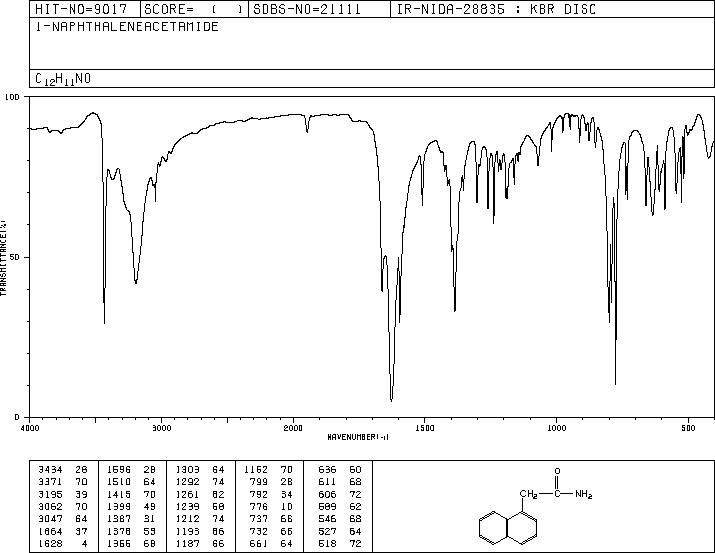The width and height of the screenshot is (715, 553).
Task: Click the HIT-NO=9017 header cell
Action: pos(81,9)
